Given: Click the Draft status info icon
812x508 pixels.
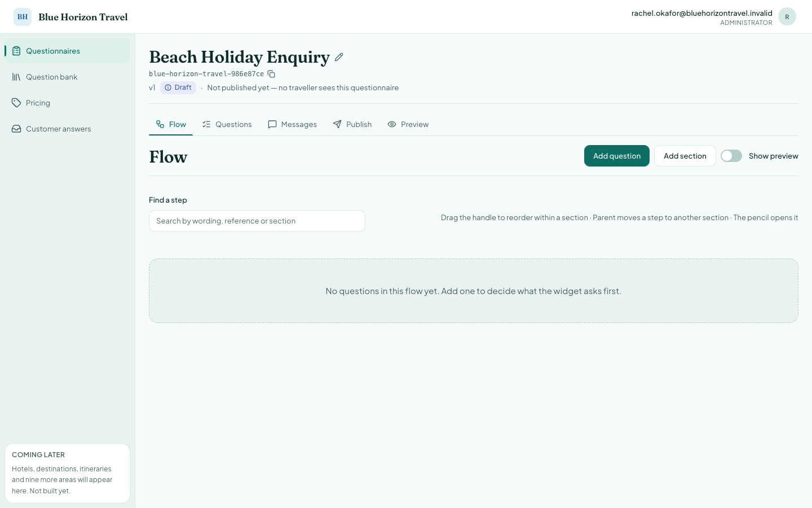Looking at the screenshot, I should point(168,87).
